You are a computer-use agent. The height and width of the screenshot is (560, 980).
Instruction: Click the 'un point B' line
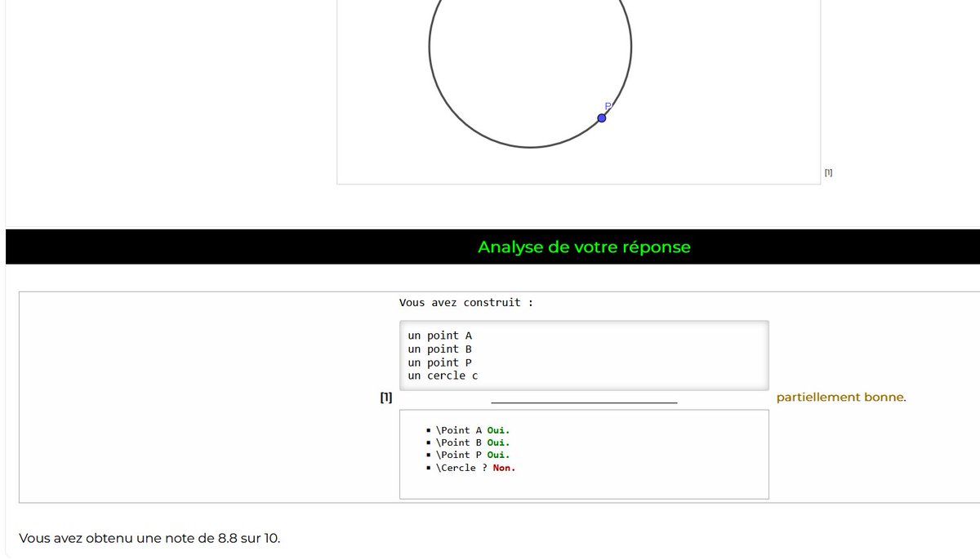pyautogui.click(x=440, y=349)
